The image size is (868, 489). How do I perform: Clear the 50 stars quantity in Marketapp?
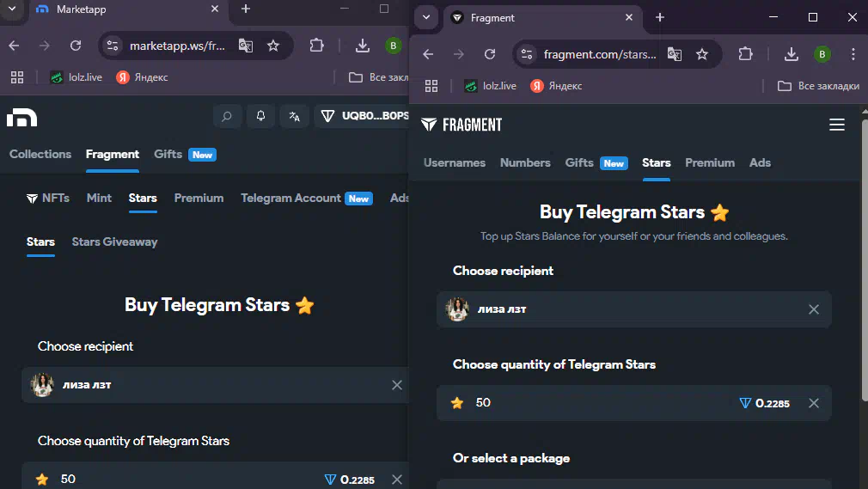(x=397, y=480)
